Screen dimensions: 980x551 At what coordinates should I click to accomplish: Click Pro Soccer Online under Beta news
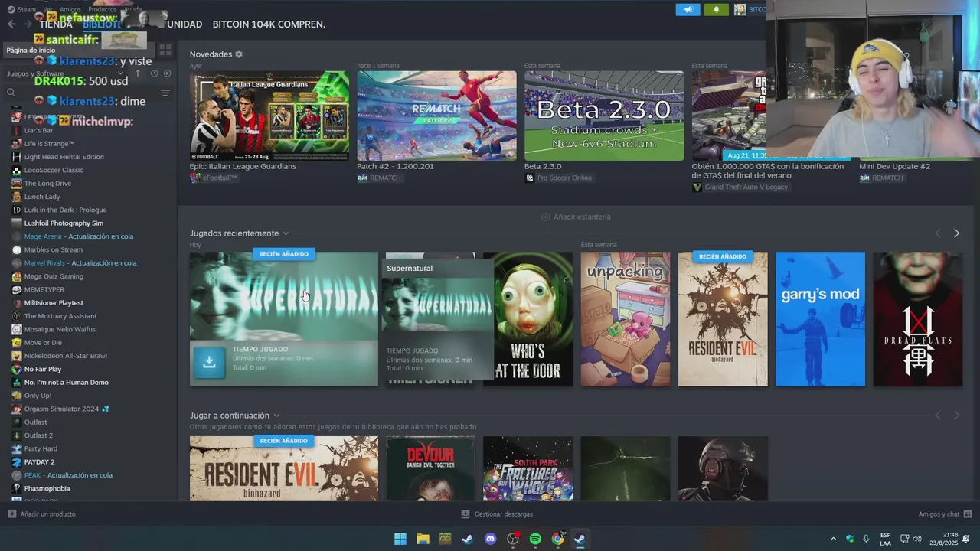tap(563, 178)
